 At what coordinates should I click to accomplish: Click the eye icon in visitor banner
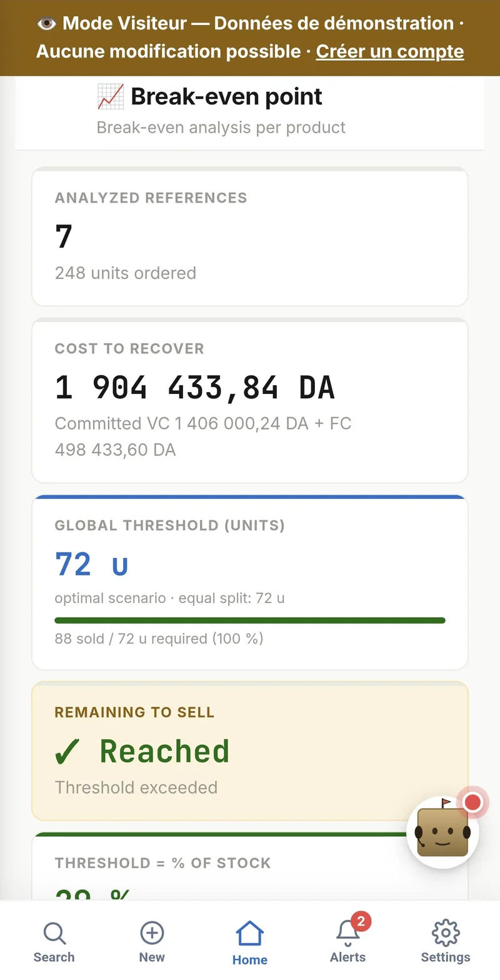tap(46, 24)
